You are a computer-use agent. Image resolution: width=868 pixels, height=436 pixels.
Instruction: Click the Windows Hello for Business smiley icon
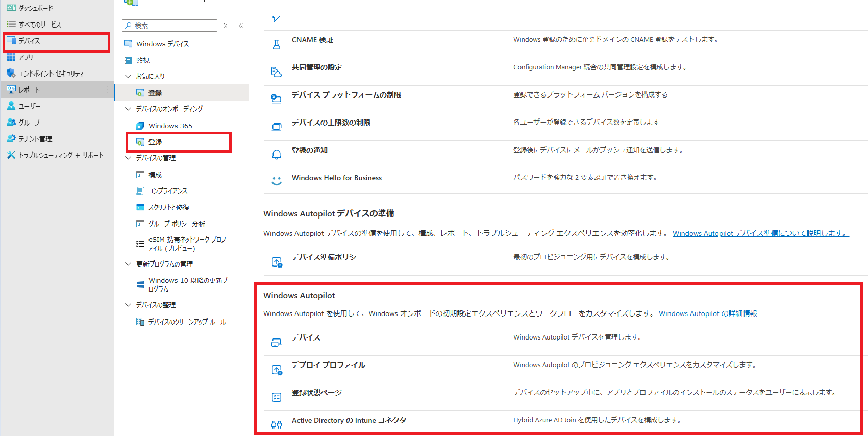277,181
